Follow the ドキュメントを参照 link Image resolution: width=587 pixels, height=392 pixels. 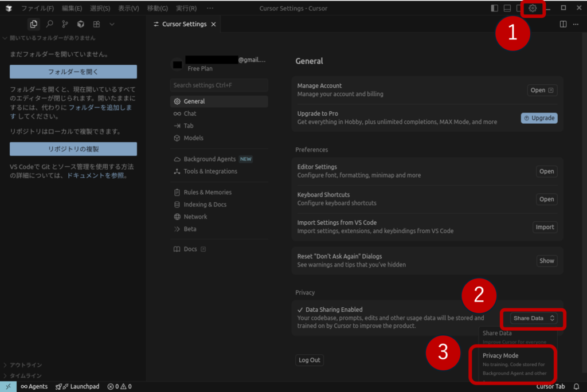point(95,175)
